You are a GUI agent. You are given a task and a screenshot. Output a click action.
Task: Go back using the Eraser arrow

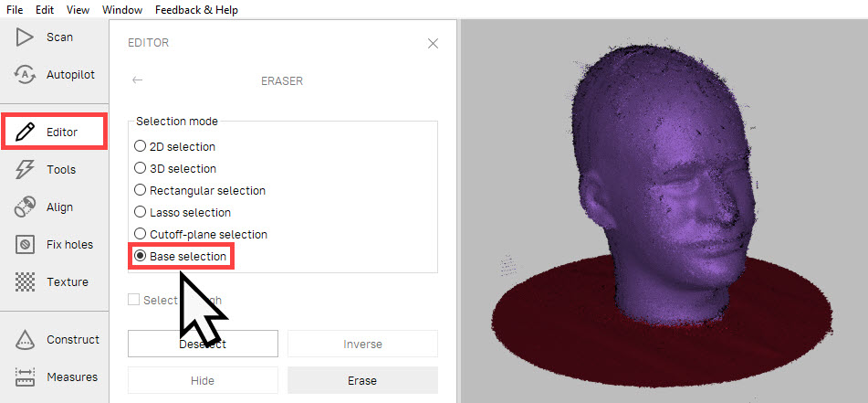[137, 80]
